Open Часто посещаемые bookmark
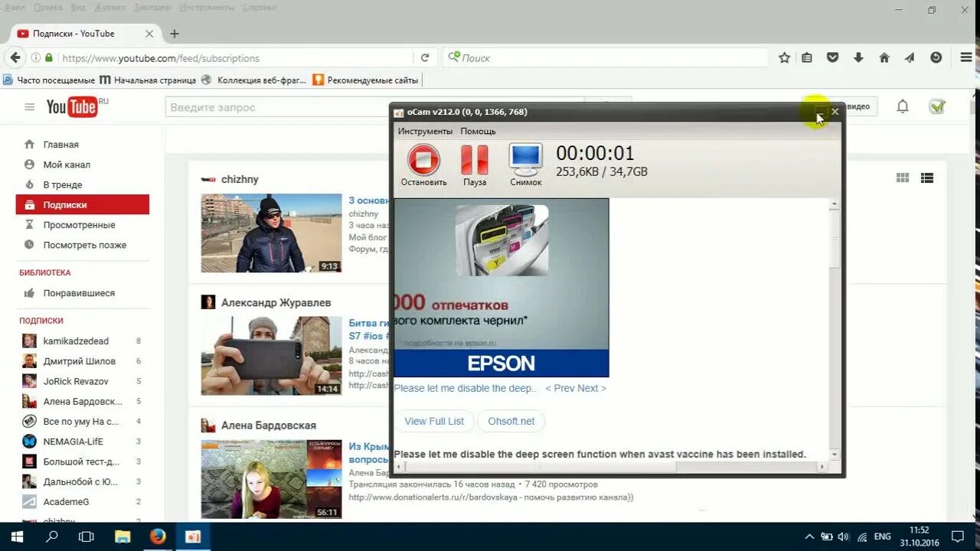This screenshot has height=551, width=980. [50, 80]
